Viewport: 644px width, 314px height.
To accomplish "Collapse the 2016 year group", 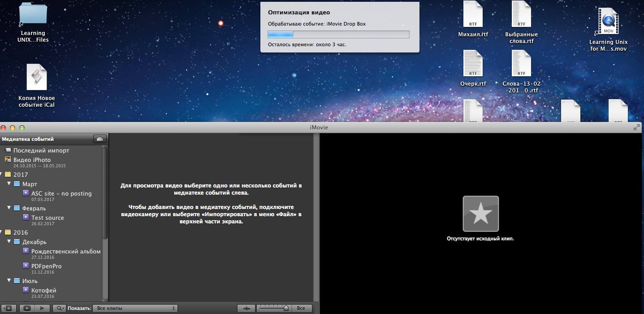I will click(x=1, y=232).
